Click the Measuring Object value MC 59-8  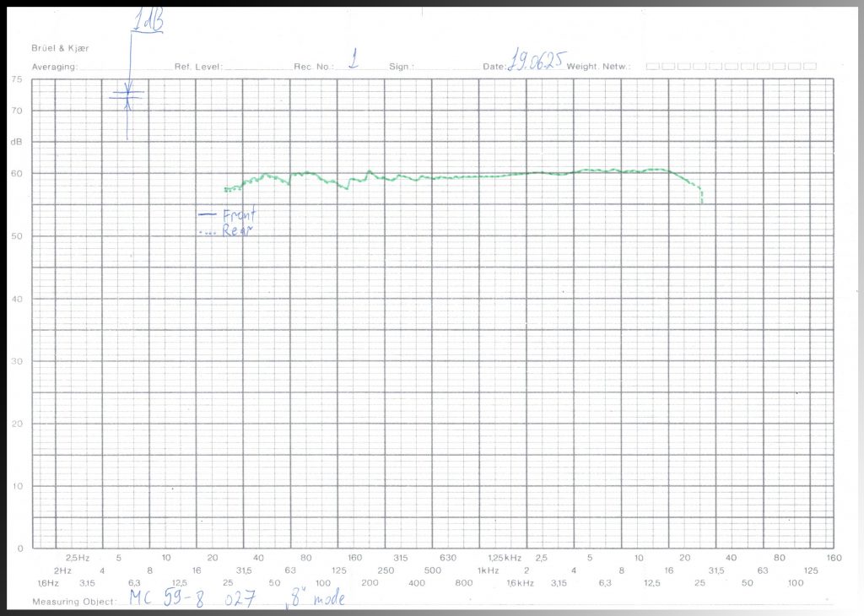(x=169, y=599)
